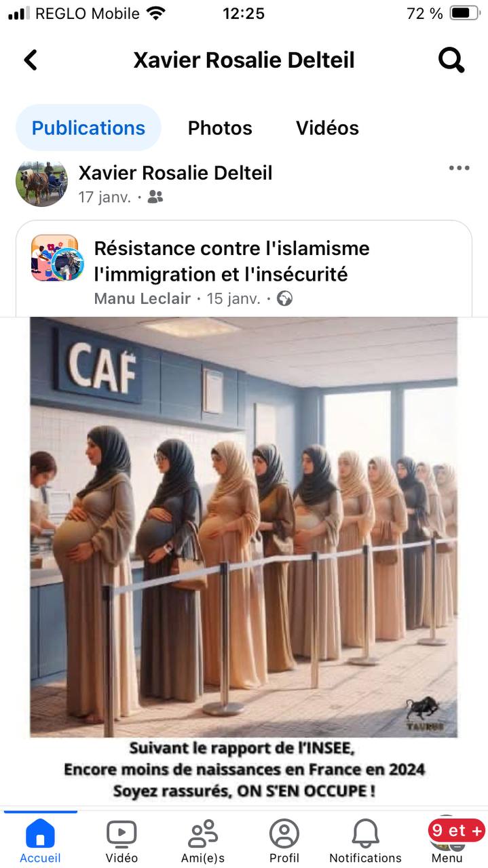Open Menu with 9 et + badge

coord(447,841)
